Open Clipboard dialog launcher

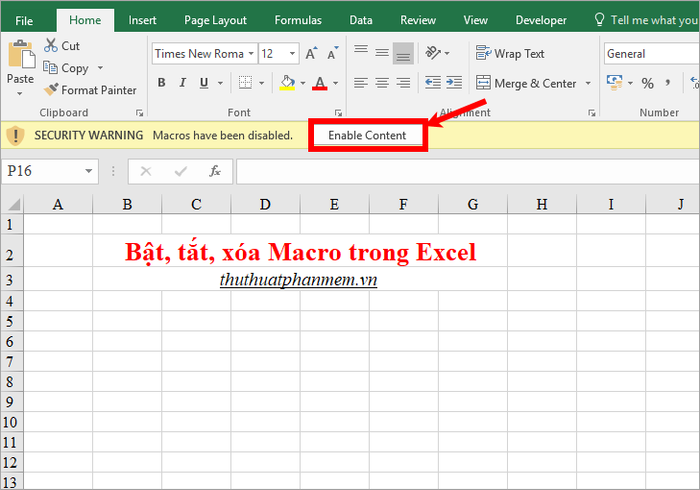[140, 113]
